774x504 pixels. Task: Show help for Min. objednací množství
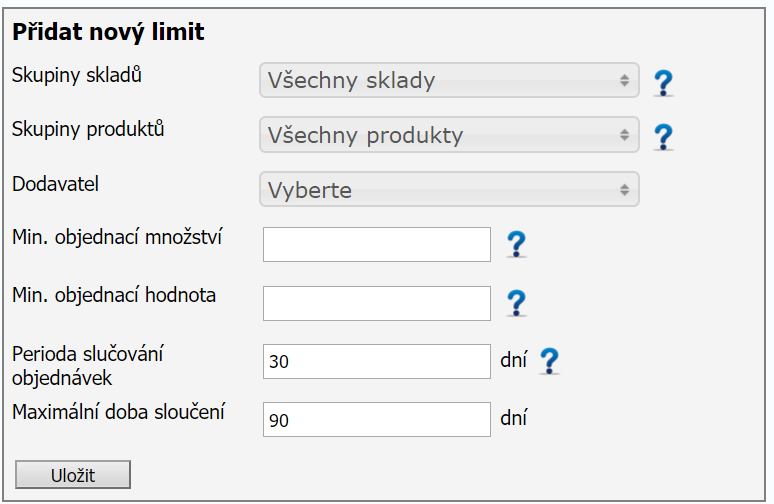tap(516, 244)
